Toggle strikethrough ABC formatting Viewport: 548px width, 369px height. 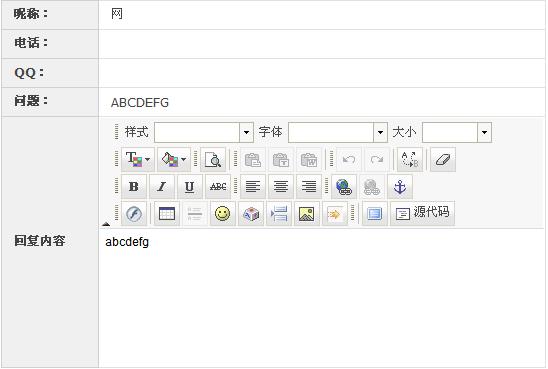tap(218, 187)
